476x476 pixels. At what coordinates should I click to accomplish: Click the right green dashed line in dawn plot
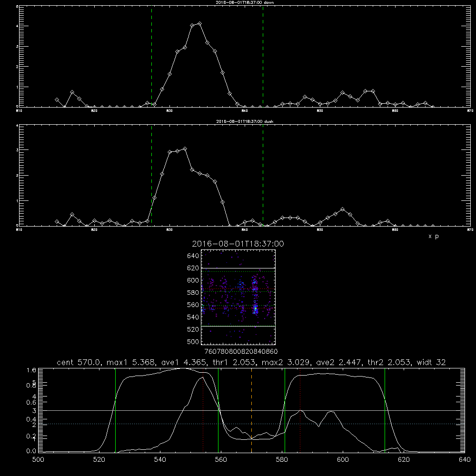[x=263, y=56]
